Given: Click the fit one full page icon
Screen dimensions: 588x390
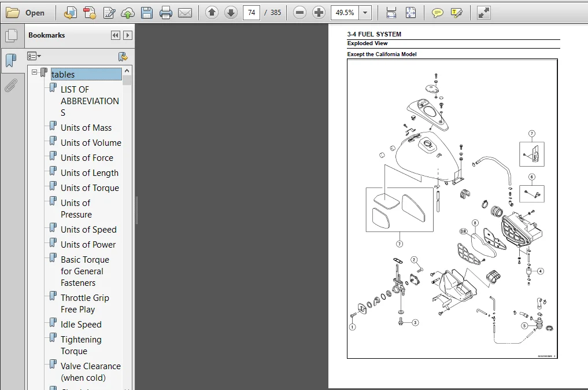Looking at the screenshot, I should click(x=411, y=13).
